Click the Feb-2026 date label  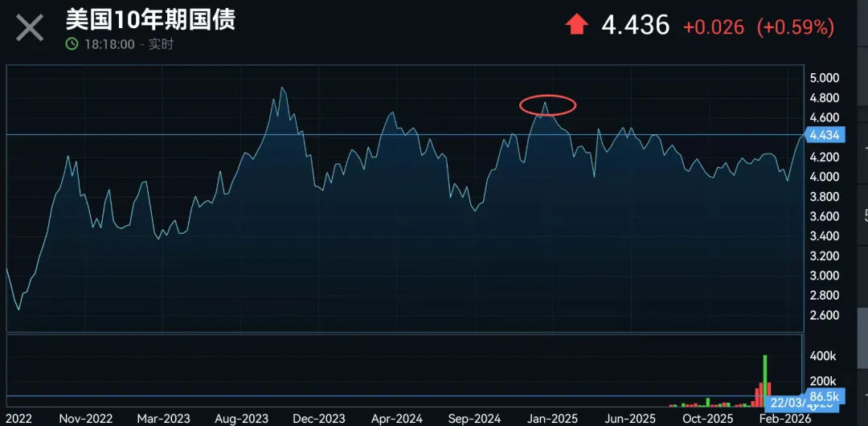coord(785,418)
